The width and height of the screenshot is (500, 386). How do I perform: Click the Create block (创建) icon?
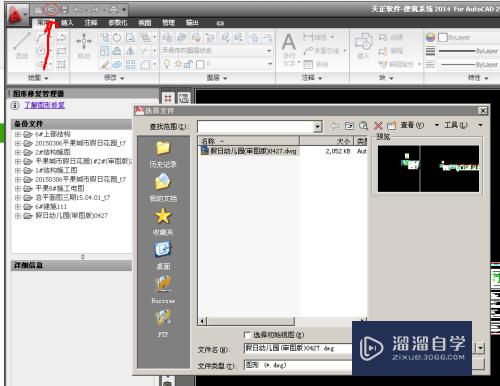click(x=390, y=37)
